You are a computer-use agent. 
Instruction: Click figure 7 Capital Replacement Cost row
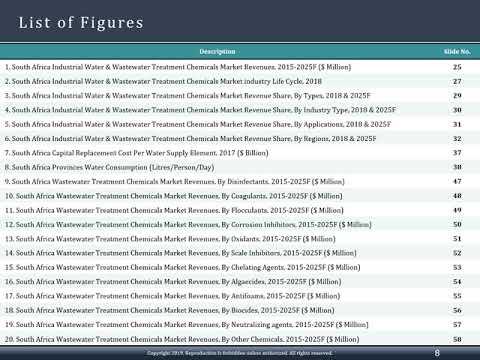pyautogui.click(x=136, y=153)
